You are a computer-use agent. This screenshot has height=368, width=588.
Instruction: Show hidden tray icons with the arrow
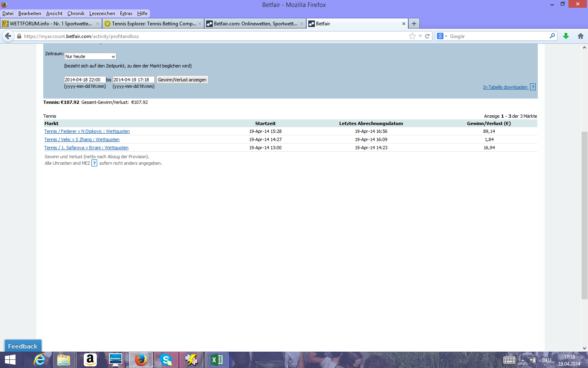pos(523,360)
